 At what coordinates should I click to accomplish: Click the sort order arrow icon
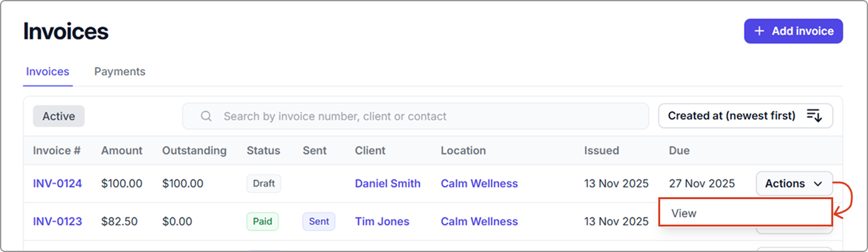click(814, 116)
